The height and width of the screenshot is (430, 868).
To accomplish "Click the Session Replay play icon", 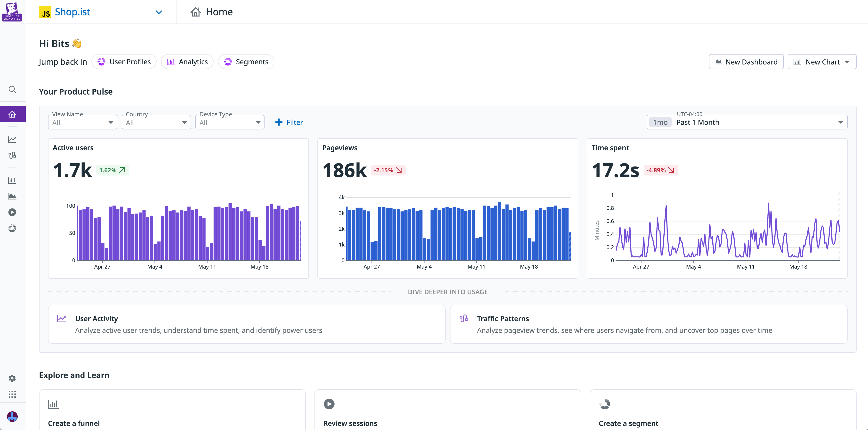I will click(x=12, y=212).
